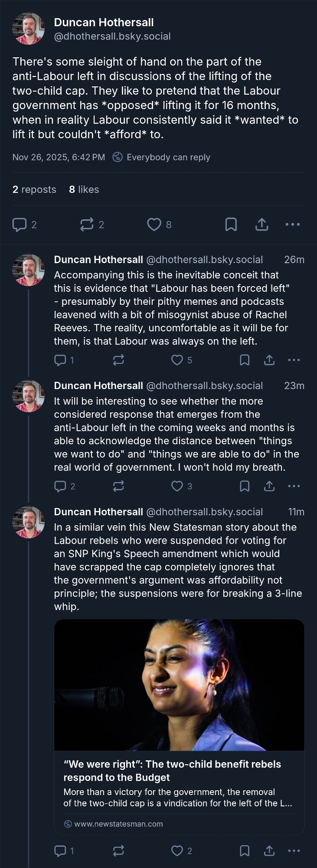This screenshot has height=868, width=317.
Task: Repost the main post by Duncan Hothersall
Action: pyautogui.click(x=87, y=224)
